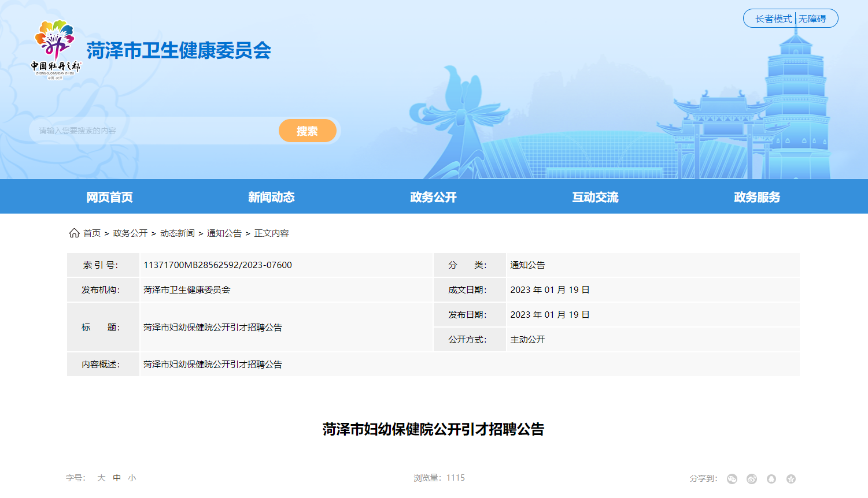The image size is (868, 498).
Task: Share the article to Sina Weibo
Action: click(x=752, y=479)
